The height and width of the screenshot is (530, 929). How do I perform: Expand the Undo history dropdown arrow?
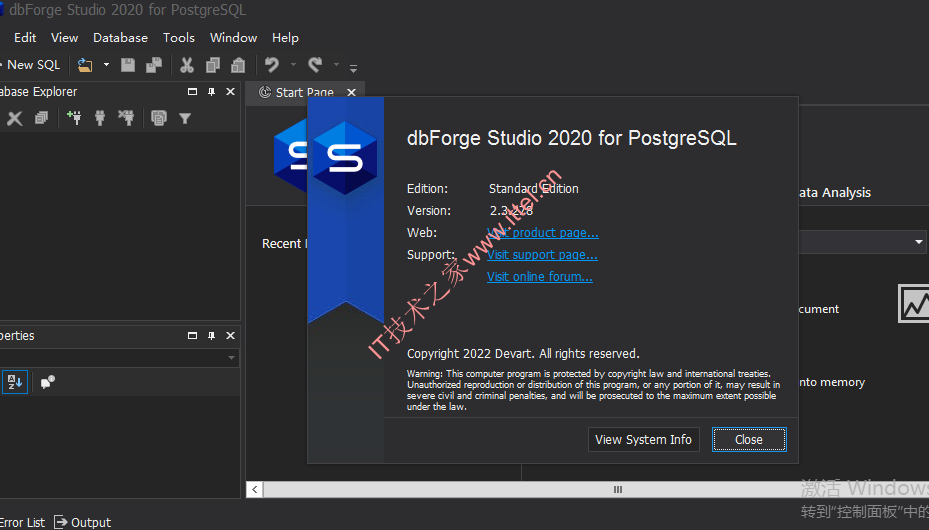click(x=293, y=65)
